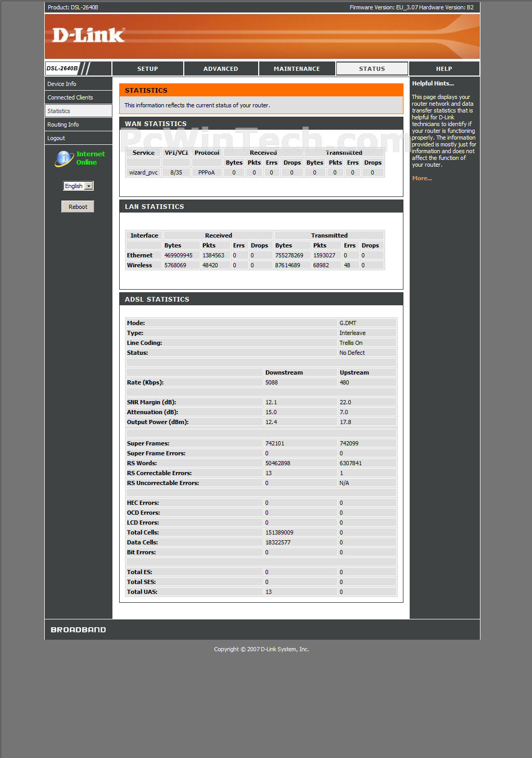The image size is (532, 758).
Task: Click the G.DMT mode value
Action: (348, 323)
